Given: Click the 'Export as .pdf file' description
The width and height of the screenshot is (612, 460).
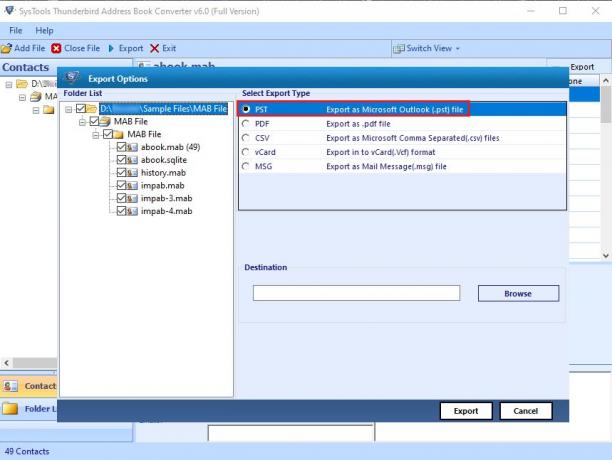Looking at the screenshot, I should (x=358, y=124).
